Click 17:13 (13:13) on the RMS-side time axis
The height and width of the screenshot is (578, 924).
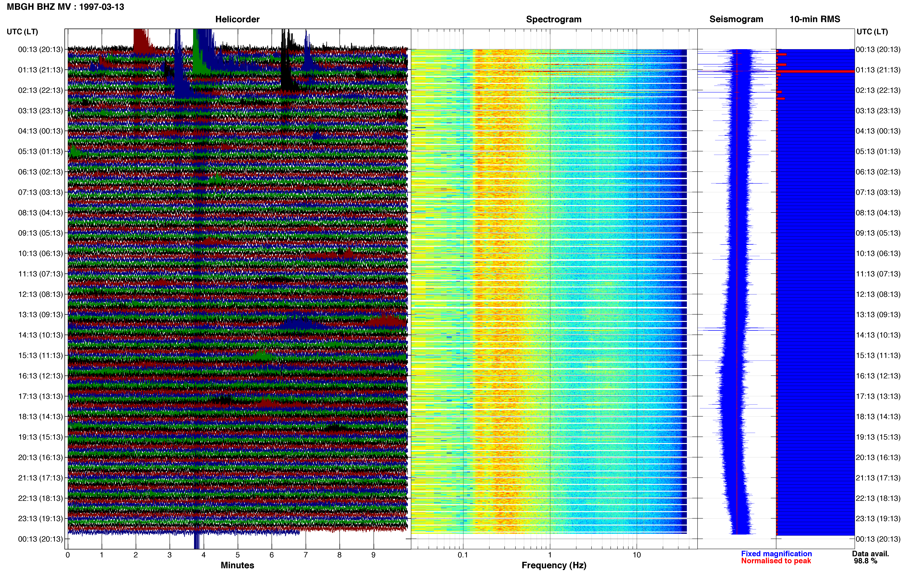[x=878, y=396]
